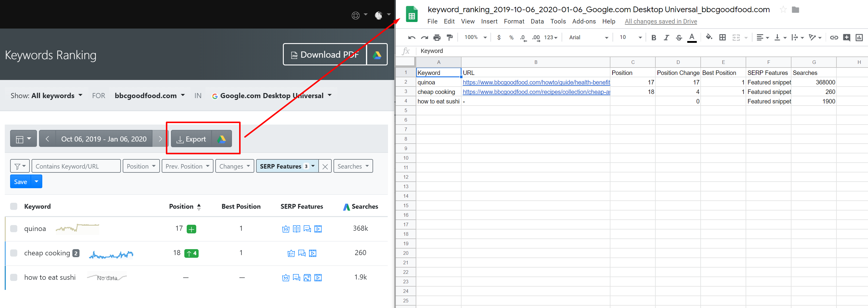Toggle bold formatting in Sheets
Viewport: 868px width, 308px height.
point(653,37)
